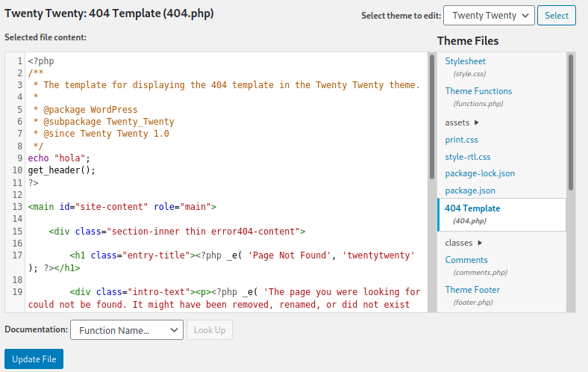The image size is (588, 372).
Task: Click the div class="section-inner" code line
Action: [x=177, y=232]
